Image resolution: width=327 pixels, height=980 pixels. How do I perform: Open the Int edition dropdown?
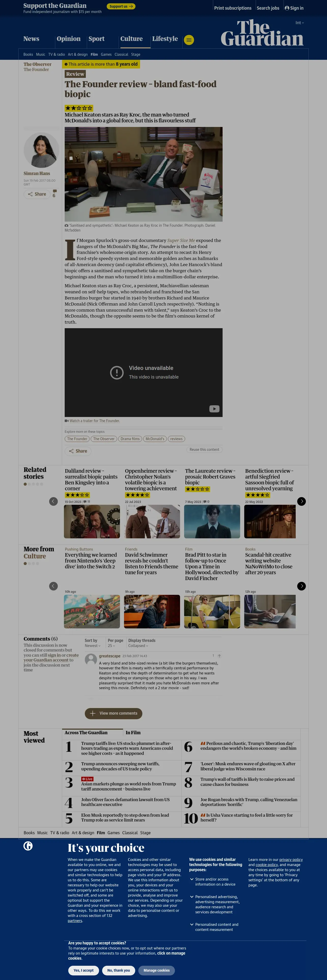click(299, 23)
